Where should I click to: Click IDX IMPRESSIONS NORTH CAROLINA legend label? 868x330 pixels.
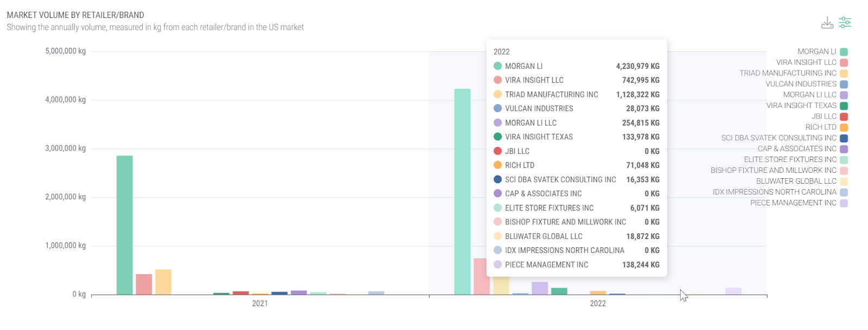(774, 192)
